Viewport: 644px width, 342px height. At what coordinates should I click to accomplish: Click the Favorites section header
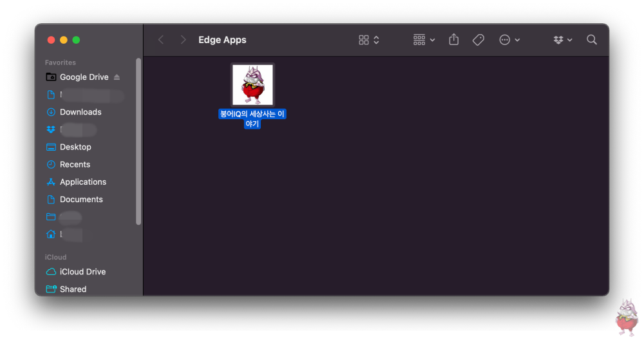coord(61,62)
